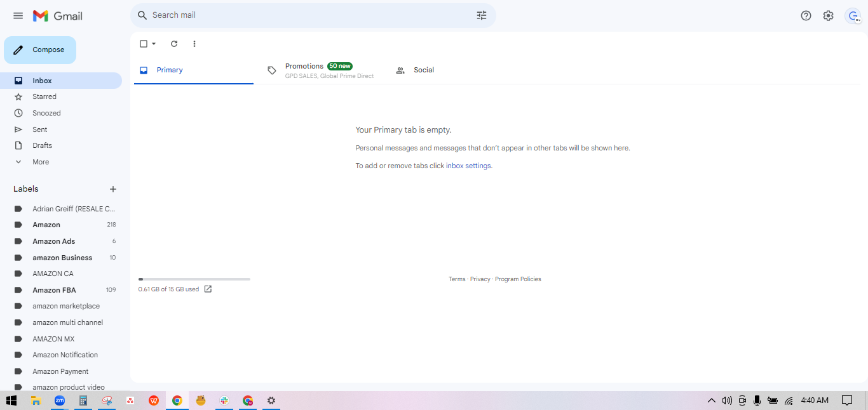Click the Create new label plus icon
The image size is (868, 410).
point(113,189)
